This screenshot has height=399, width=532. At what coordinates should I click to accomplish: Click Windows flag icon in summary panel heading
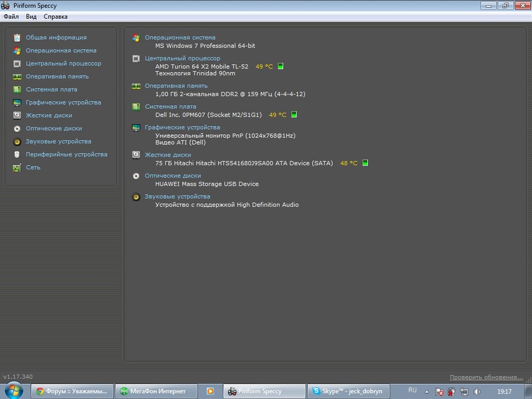pyautogui.click(x=136, y=38)
